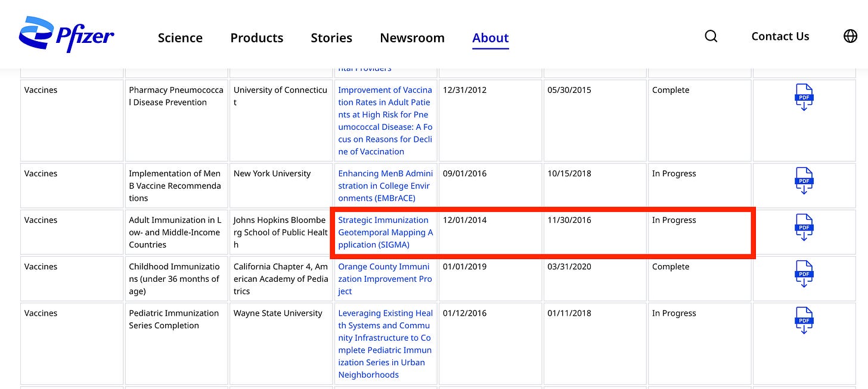This screenshot has width=868, height=389.
Task: Select Vaccines cell in Connecticut row
Action: [x=72, y=120]
